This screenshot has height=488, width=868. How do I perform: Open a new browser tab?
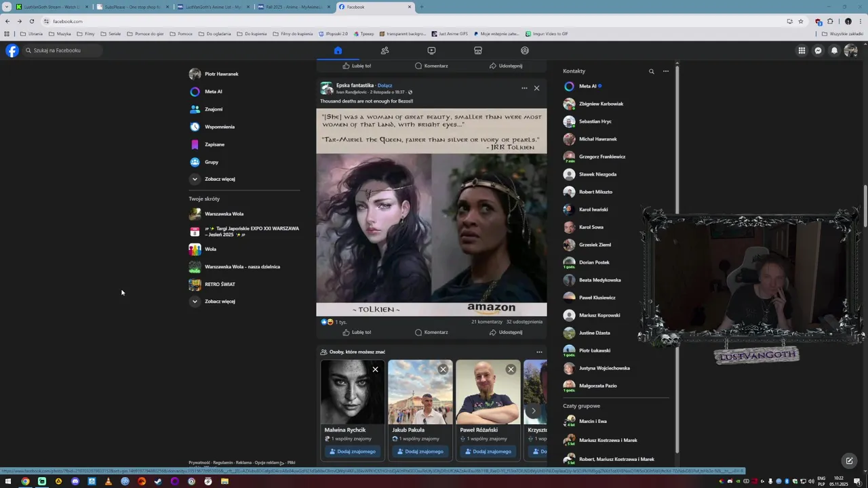(x=421, y=7)
